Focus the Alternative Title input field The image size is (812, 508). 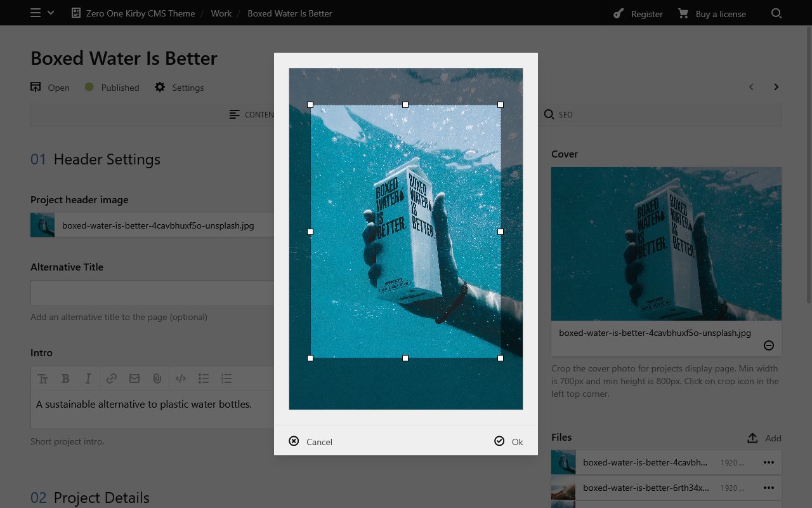[152, 292]
